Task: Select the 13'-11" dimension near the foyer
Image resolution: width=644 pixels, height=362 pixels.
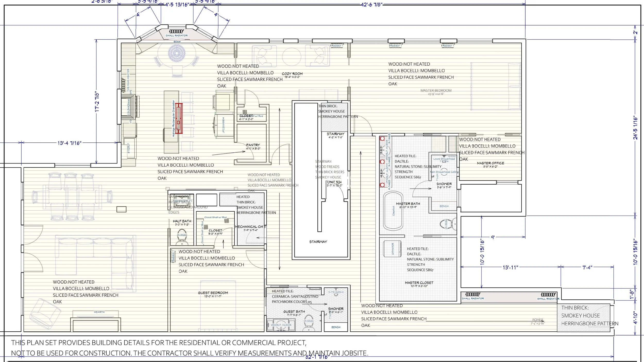Action: tap(510, 268)
